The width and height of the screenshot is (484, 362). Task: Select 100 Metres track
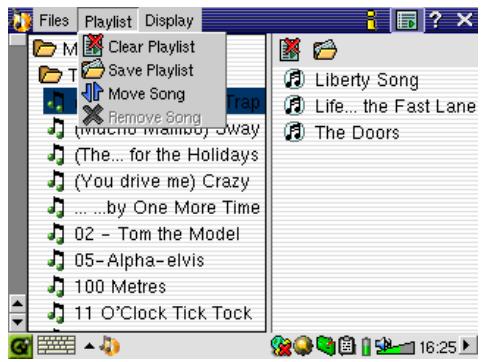tap(120, 286)
